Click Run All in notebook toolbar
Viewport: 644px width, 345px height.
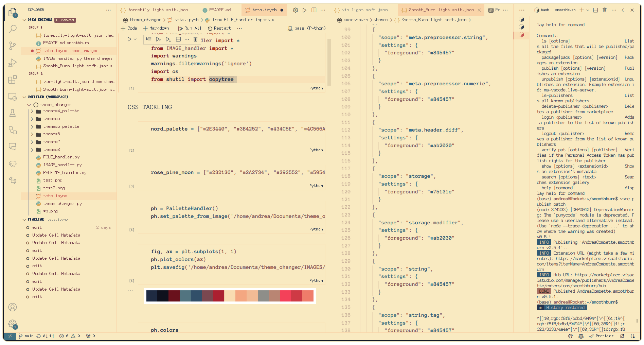pyautogui.click(x=190, y=29)
